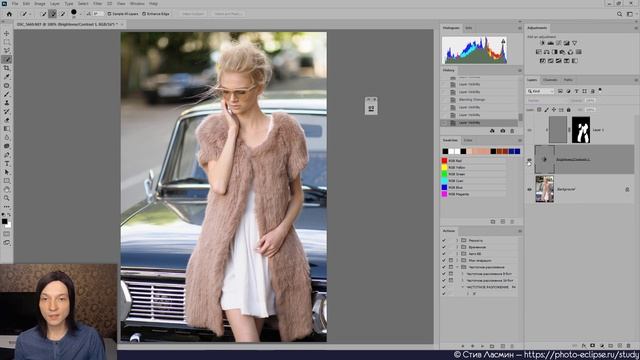Choose Add to selection mode
The height and width of the screenshot is (360, 640).
tap(53, 14)
